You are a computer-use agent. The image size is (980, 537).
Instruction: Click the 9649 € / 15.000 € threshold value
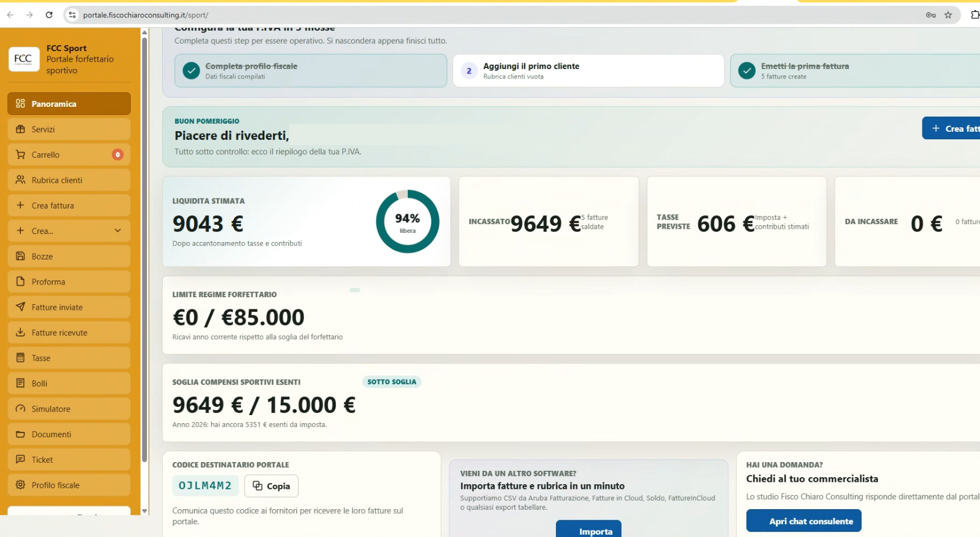pos(264,405)
